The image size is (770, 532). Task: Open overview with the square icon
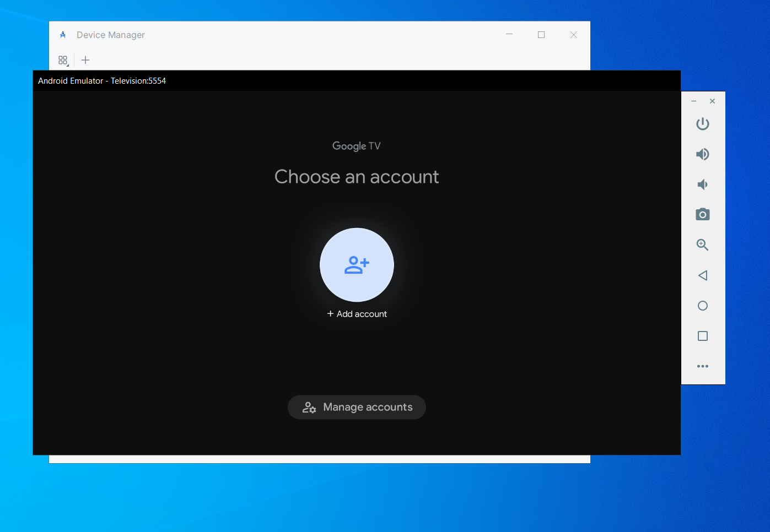coord(702,336)
